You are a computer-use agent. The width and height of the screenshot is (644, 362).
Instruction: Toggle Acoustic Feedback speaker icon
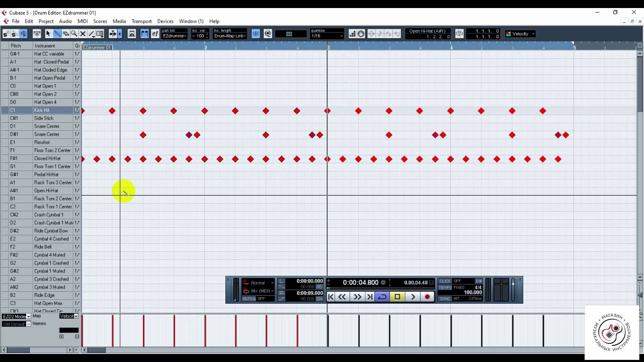tap(24, 34)
